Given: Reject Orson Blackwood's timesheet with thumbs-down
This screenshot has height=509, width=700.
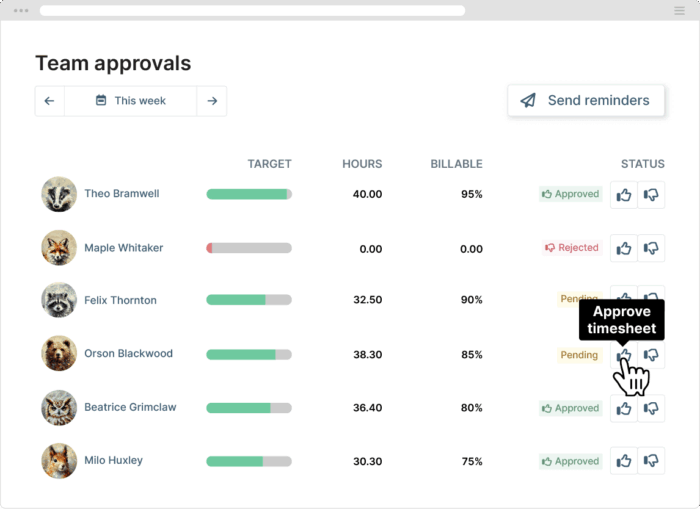Looking at the screenshot, I should click(x=651, y=355).
